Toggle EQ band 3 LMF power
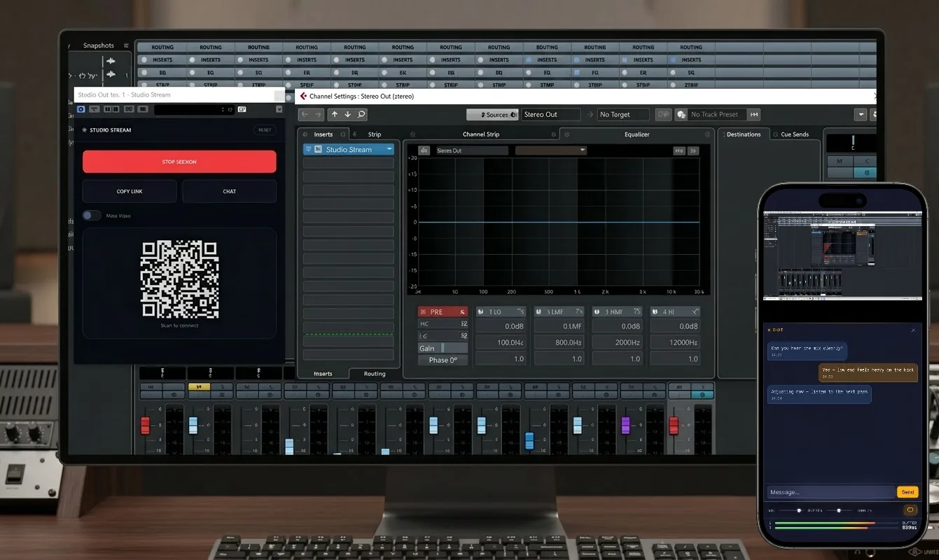Viewport: 939px width, 560px height. tap(539, 311)
